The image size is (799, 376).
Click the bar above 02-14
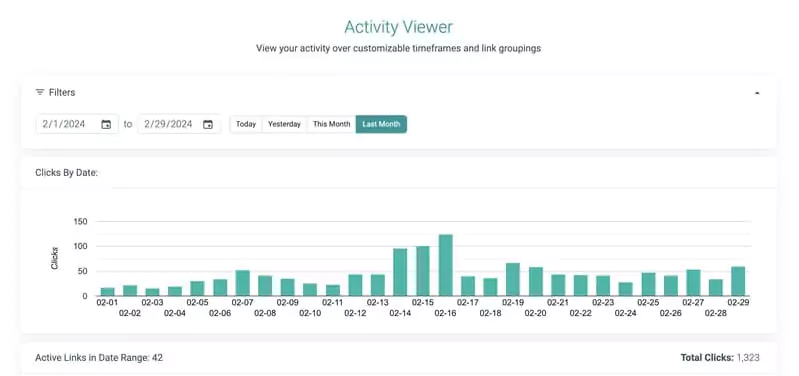[400, 272]
